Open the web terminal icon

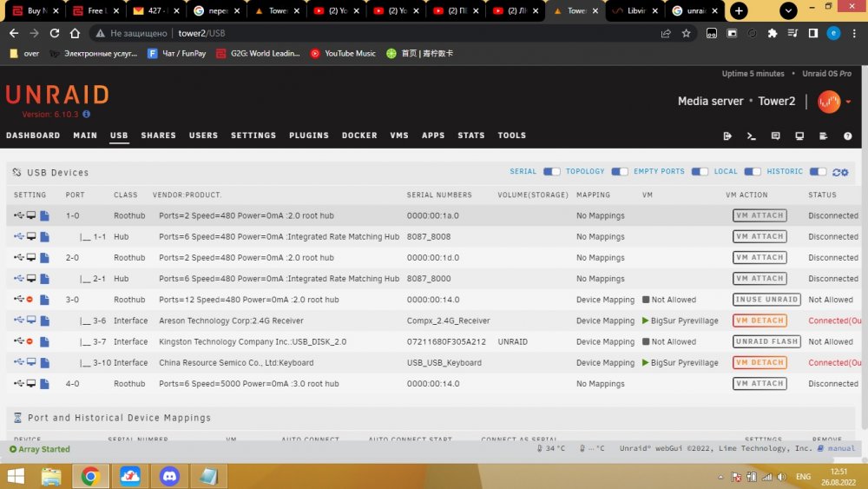click(x=751, y=135)
